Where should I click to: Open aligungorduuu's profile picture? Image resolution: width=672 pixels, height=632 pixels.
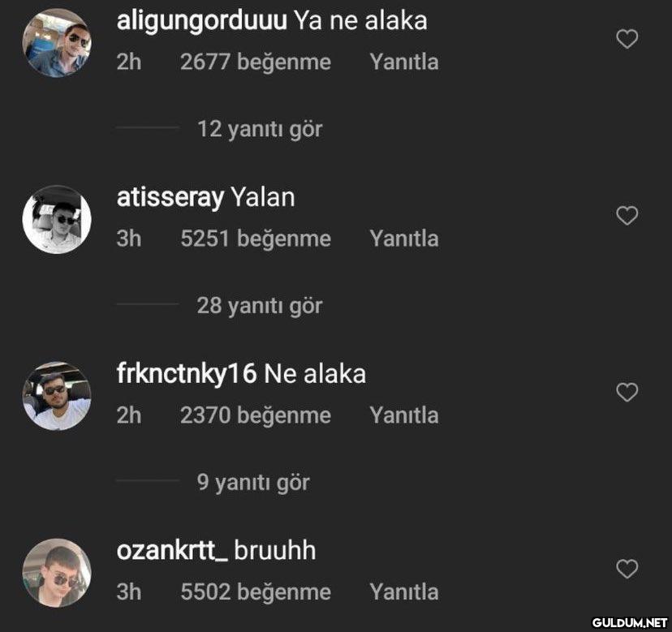tap(57, 43)
